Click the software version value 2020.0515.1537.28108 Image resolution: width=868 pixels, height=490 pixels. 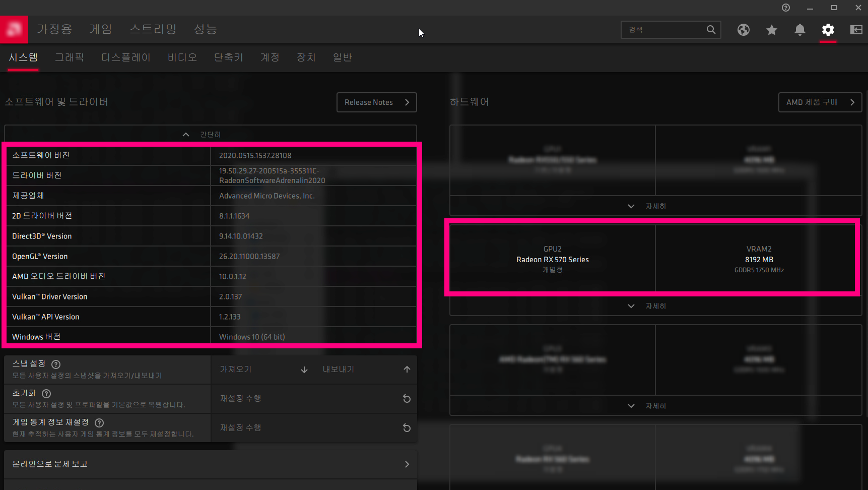point(255,156)
